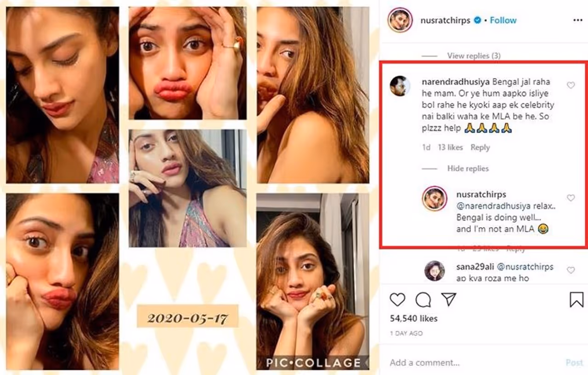Viewport: 588px width, 375px height.
Task: Click nusratchirps avatar in reply
Action: pos(435,199)
